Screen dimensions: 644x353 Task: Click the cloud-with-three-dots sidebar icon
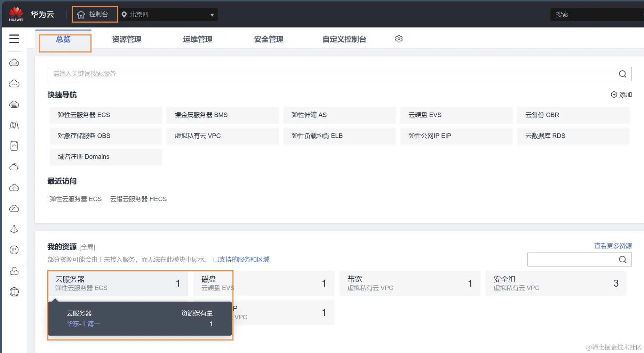tap(14, 84)
